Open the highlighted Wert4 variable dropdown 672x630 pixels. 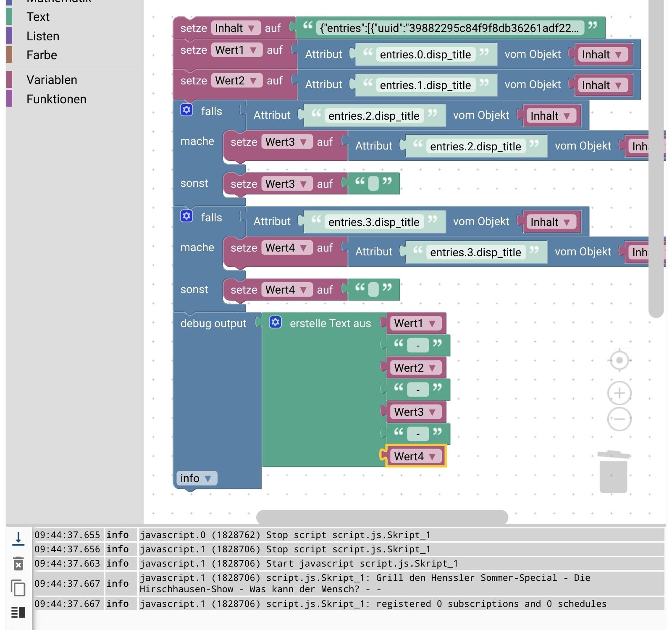(x=415, y=456)
